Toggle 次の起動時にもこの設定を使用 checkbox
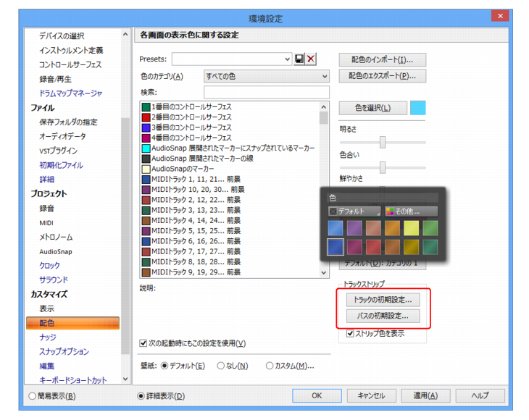This screenshot has height=420, width=529. click(143, 343)
